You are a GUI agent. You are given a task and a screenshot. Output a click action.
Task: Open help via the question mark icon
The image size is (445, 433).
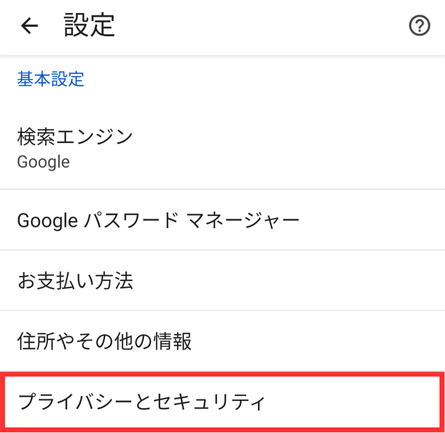tap(419, 26)
